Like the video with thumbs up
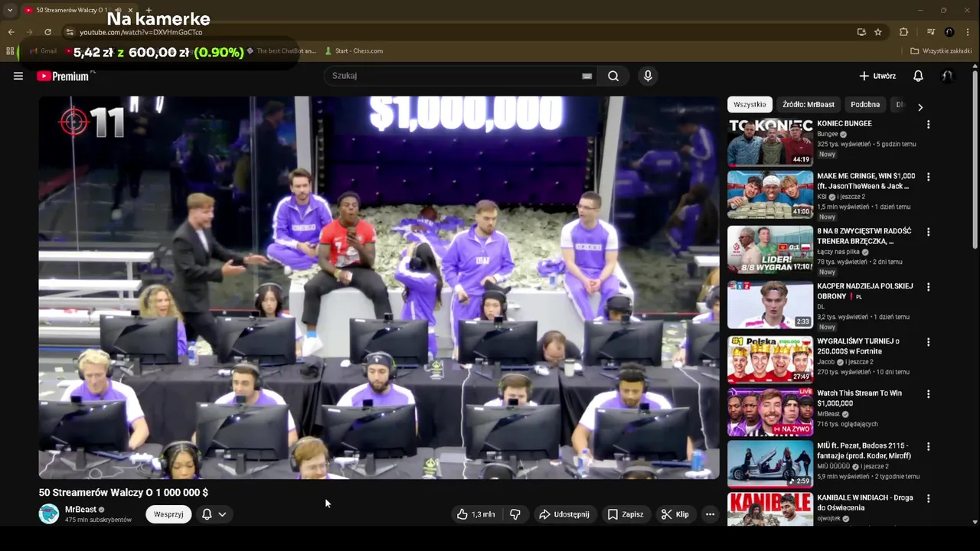The width and height of the screenshot is (980, 551). (x=475, y=514)
